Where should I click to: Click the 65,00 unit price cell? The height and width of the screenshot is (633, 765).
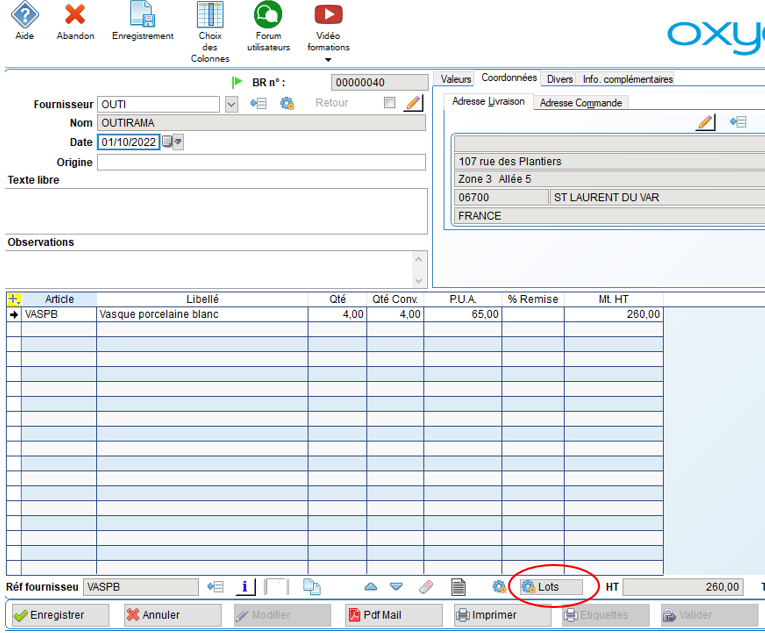[463, 314]
